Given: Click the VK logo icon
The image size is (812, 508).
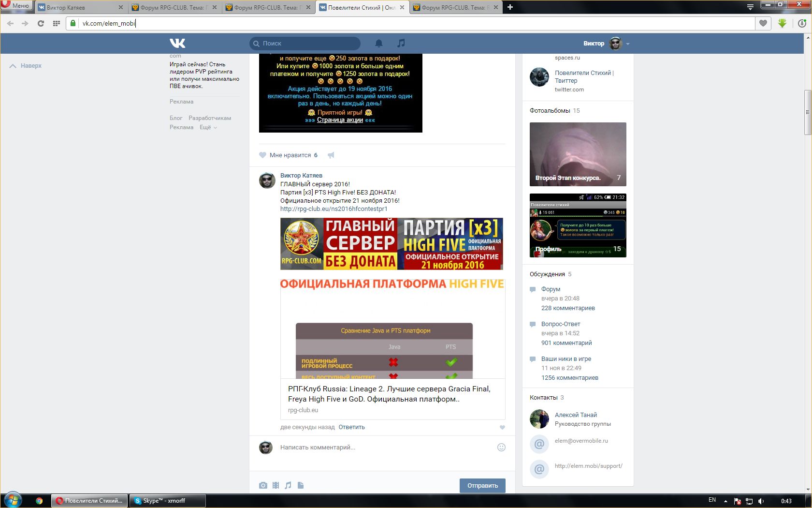Looking at the screenshot, I should point(177,43).
